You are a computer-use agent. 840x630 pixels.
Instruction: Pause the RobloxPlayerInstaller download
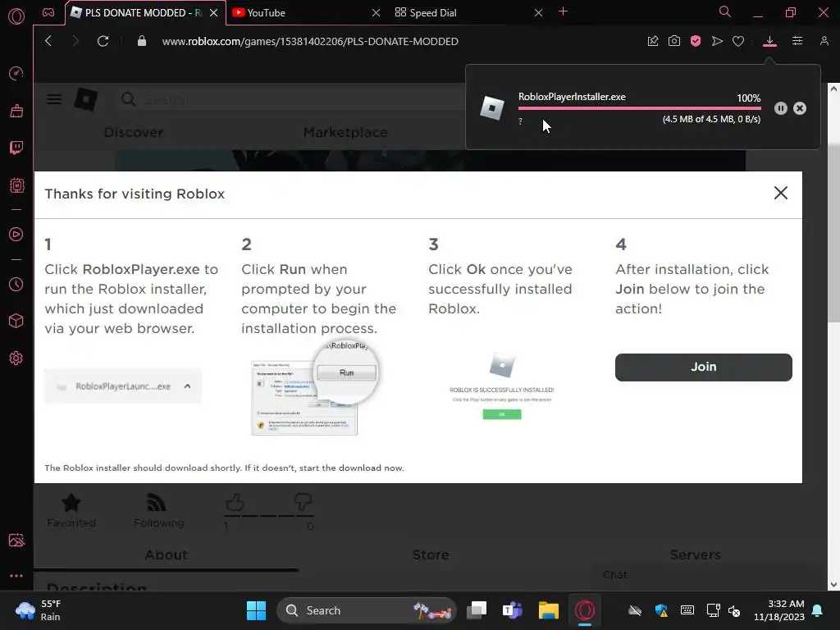pyautogui.click(x=781, y=108)
